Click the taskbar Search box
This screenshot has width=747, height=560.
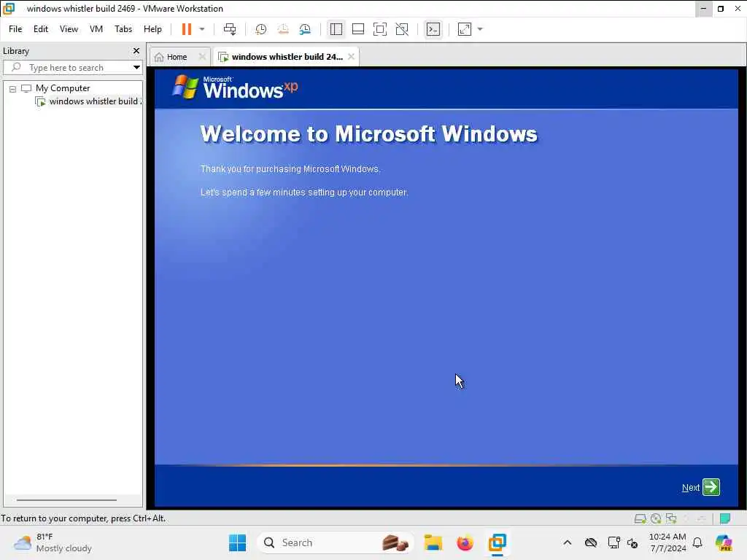(336, 542)
